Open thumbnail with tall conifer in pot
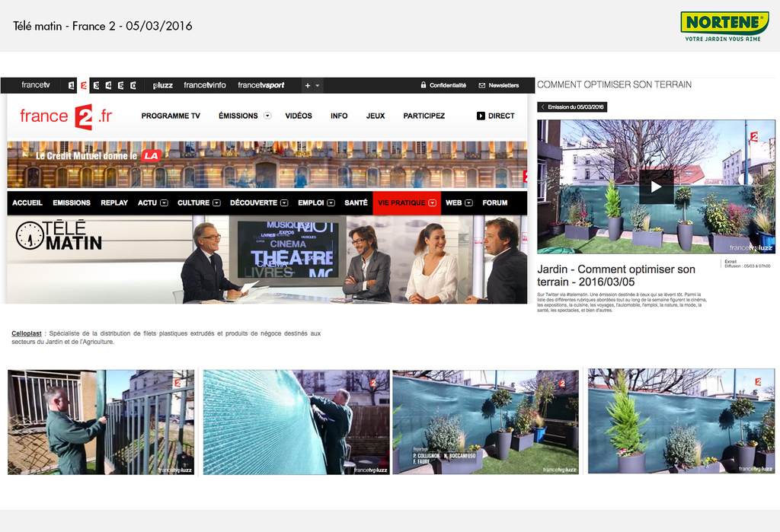780x532 pixels. [x=682, y=421]
